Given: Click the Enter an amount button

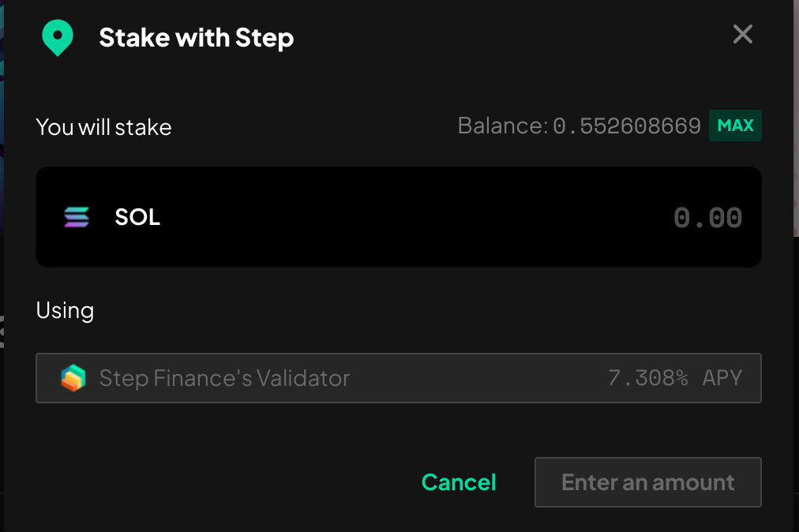Looking at the screenshot, I should [x=647, y=482].
